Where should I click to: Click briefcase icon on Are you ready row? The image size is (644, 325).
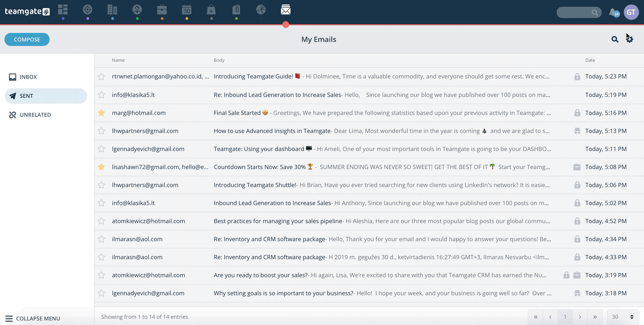tap(577, 275)
